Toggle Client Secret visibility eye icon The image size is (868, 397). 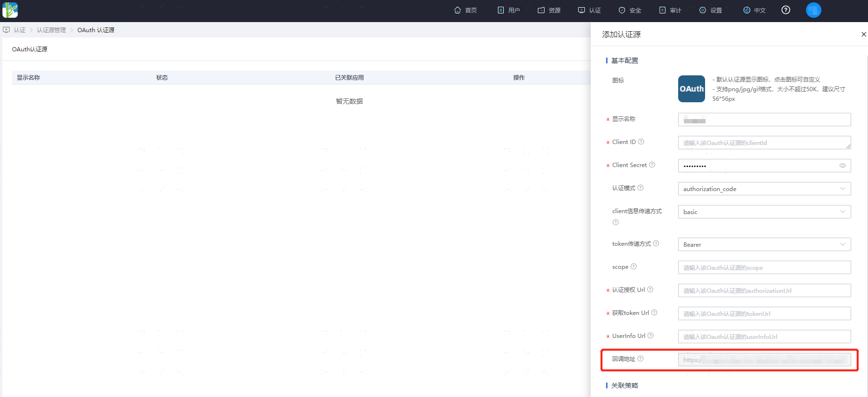[x=843, y=166]
